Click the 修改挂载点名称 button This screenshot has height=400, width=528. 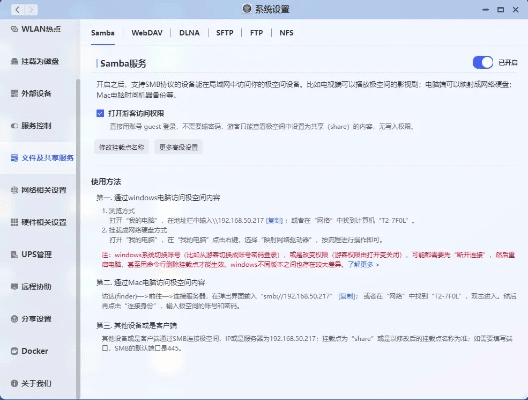(x=122, y=147)
